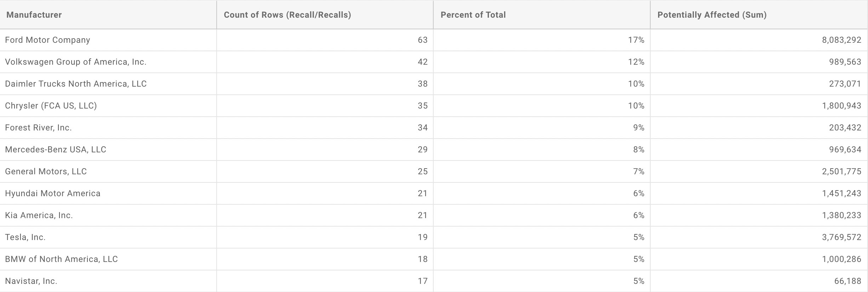This screenshot has height=292, width=868.
Task: Click the Percent of Total column header
Action: 542,14
